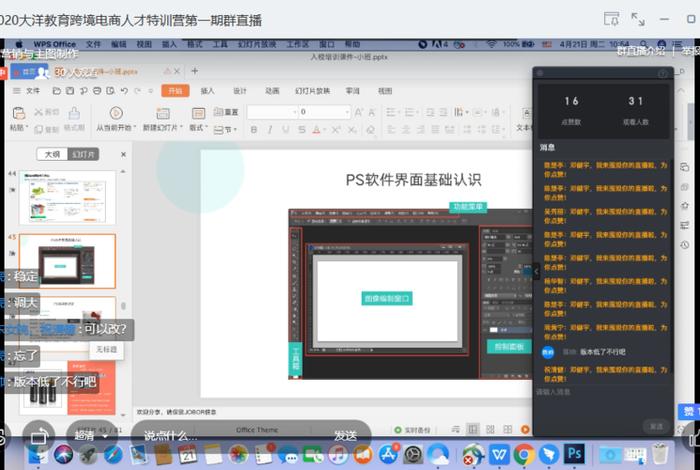Click the Undo arrow in quick toolbar
The image size is (700, 470).
pos(124,91)
